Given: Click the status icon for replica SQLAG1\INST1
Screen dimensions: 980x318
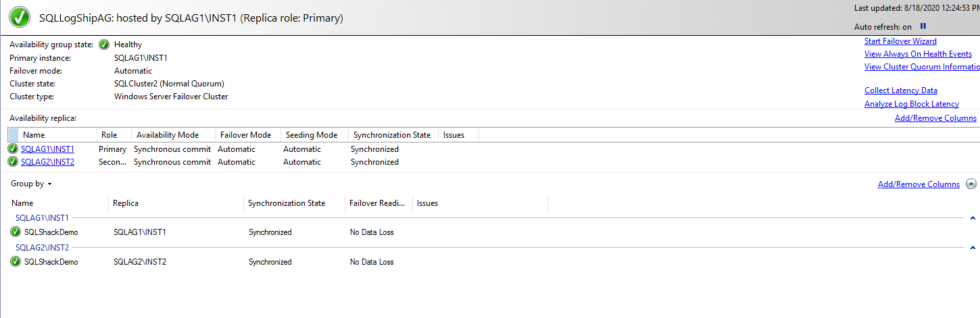Looking at the screenshot, I should click(x=13, y=149).
